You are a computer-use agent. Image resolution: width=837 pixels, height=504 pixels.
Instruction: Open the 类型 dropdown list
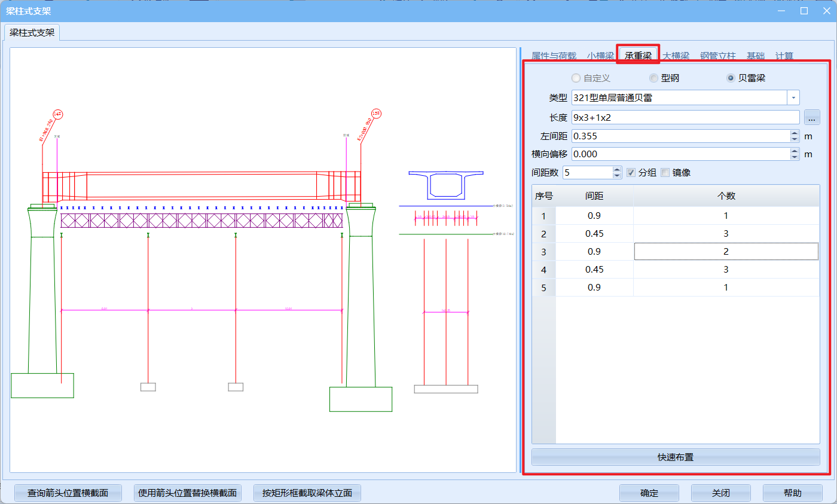coord(793,97)
